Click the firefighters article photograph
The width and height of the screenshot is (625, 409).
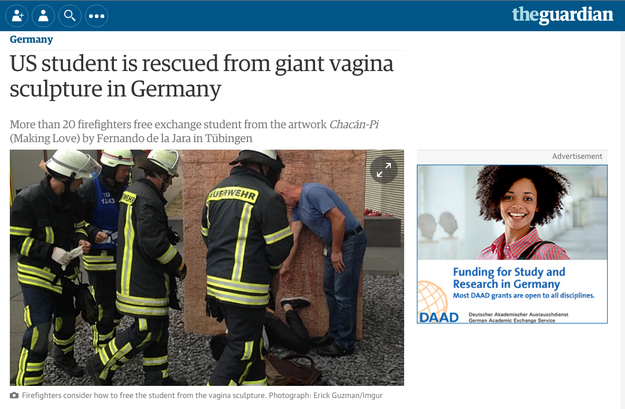pyautogui.click(x=207, y=267)
